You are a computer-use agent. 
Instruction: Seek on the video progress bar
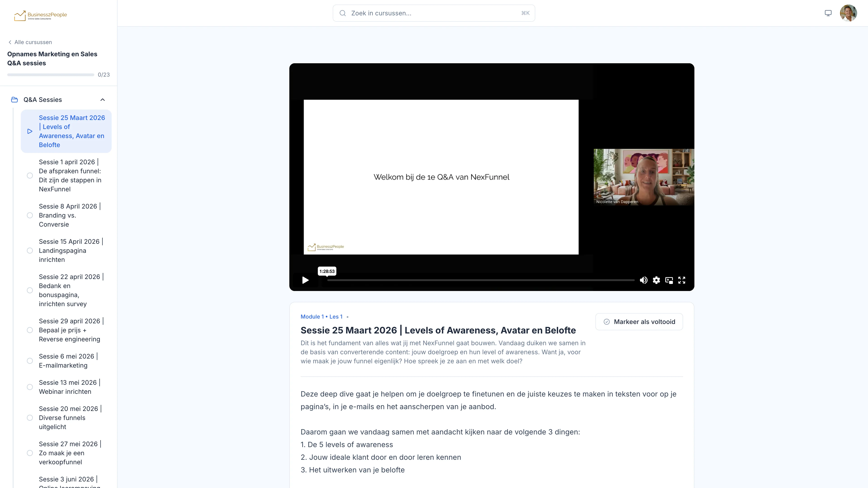point(481,280)
